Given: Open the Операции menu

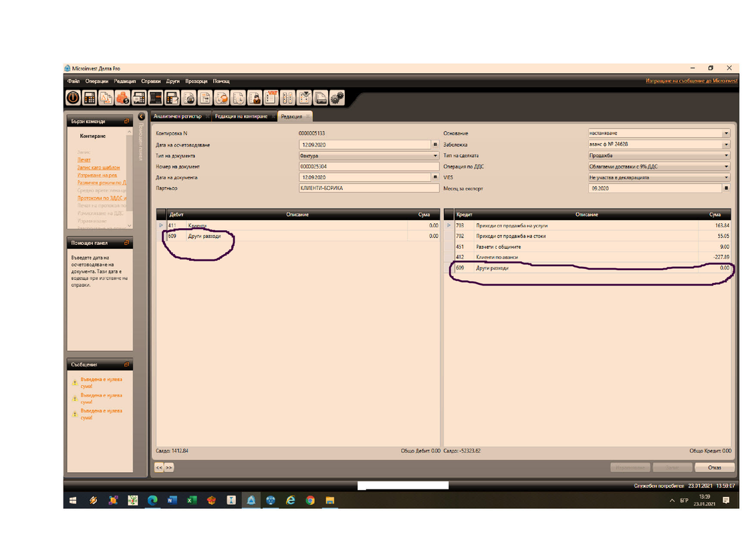Looking at the screenshot, I should (x=96, y=81).
